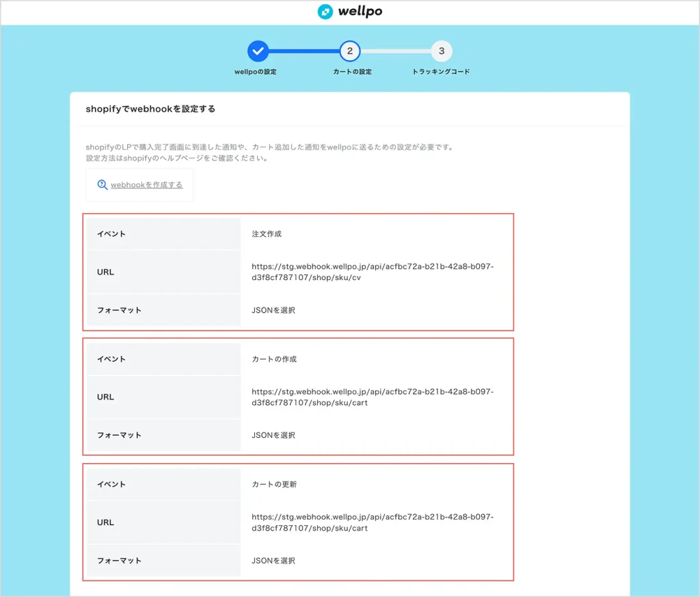Jump to the step 3 circle
Viewport: 700px width, 597px height.
point(442,51)
